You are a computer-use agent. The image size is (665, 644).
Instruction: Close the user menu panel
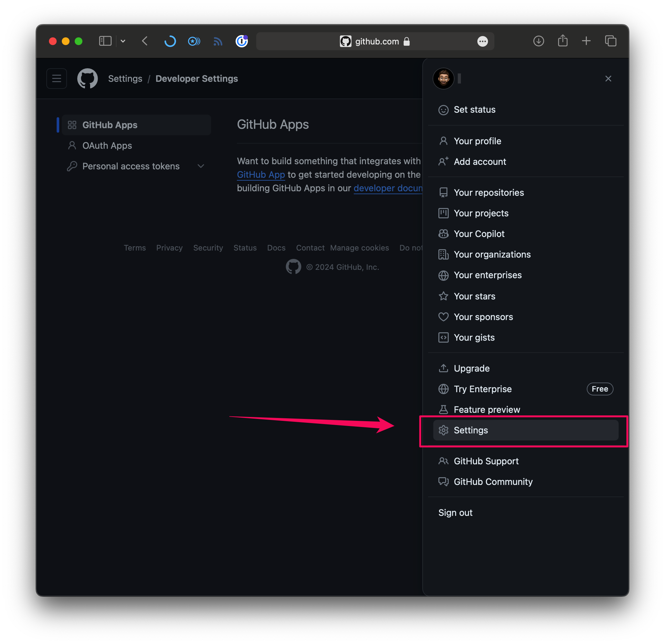click(608, 79)
